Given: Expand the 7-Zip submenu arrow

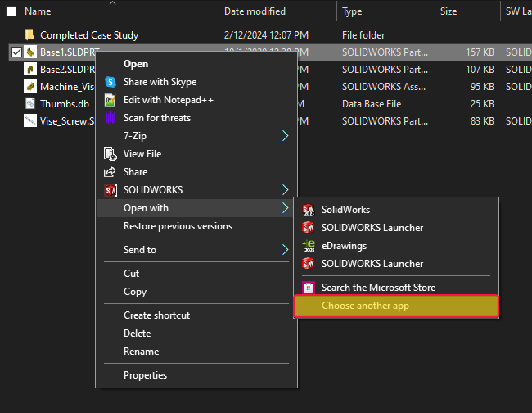Looking at the screenshot, I should click(x=286, y=136).
